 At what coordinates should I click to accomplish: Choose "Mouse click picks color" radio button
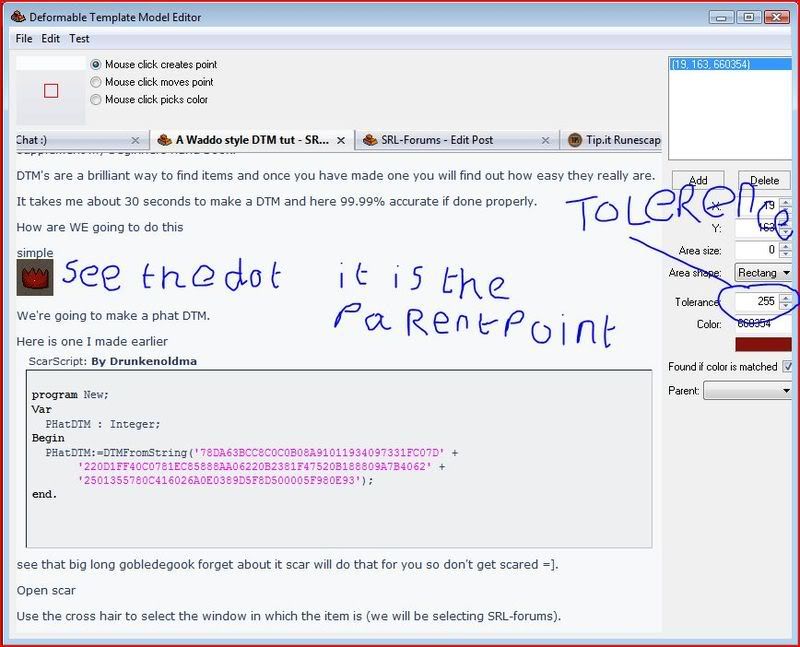coord(96,100)
